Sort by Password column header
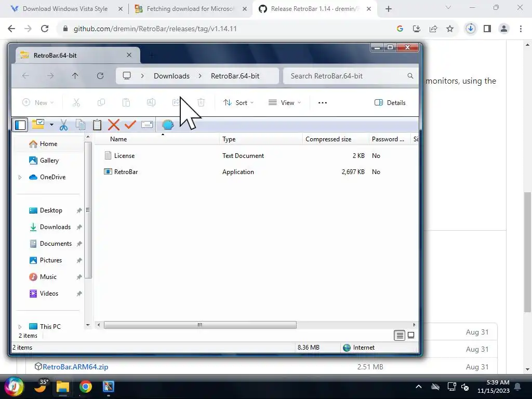The height and width of the screenshot is (399, 532). (389, 139)
